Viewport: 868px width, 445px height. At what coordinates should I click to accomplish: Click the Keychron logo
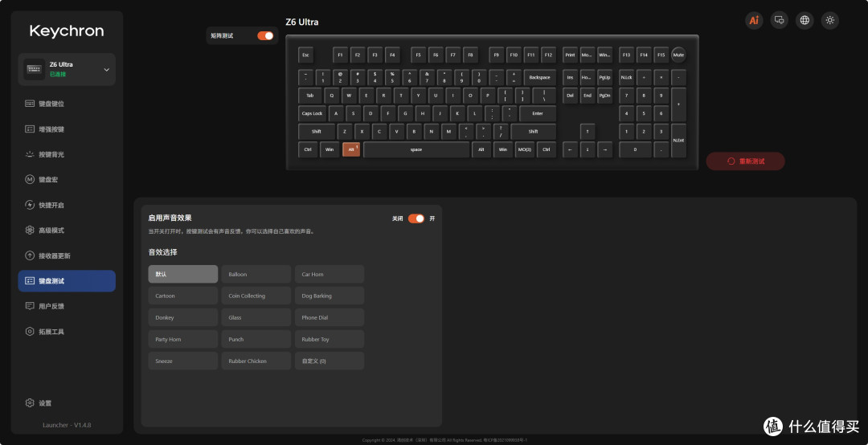click(67, 31)
